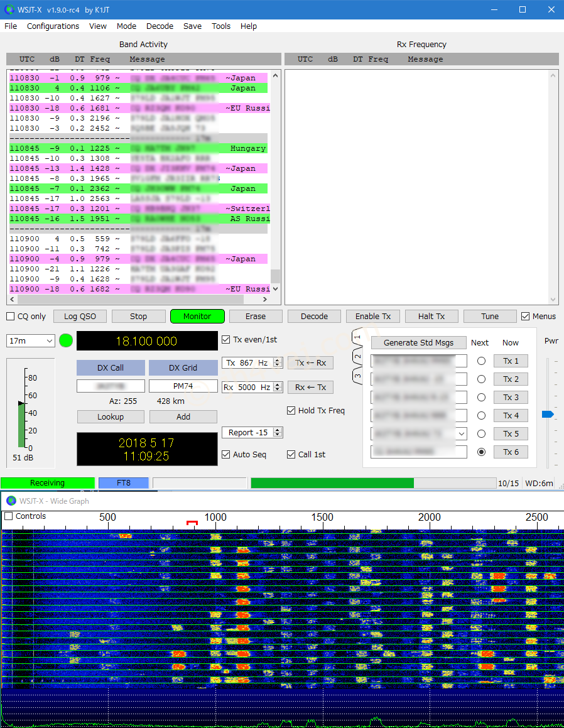Click Enable Tx button
Image resolution: width=564 pixels, height=728 pixels.
coord(373,316)
